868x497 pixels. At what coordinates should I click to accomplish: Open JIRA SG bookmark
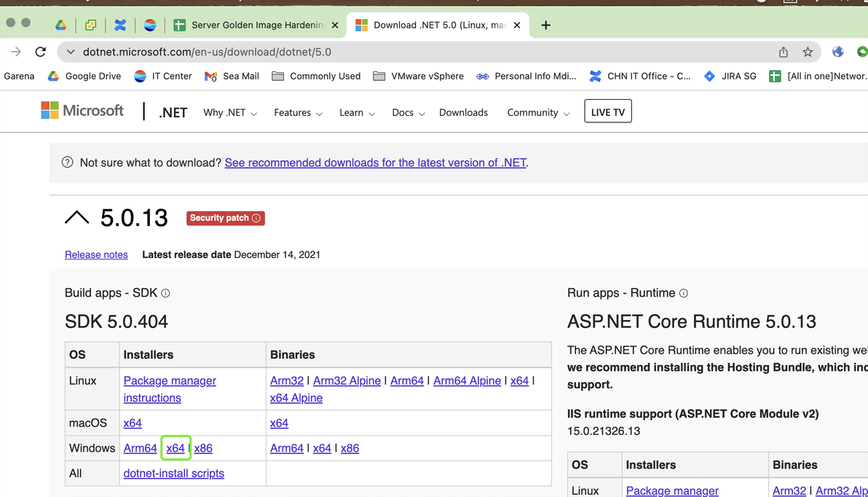[x=730, y=76]
